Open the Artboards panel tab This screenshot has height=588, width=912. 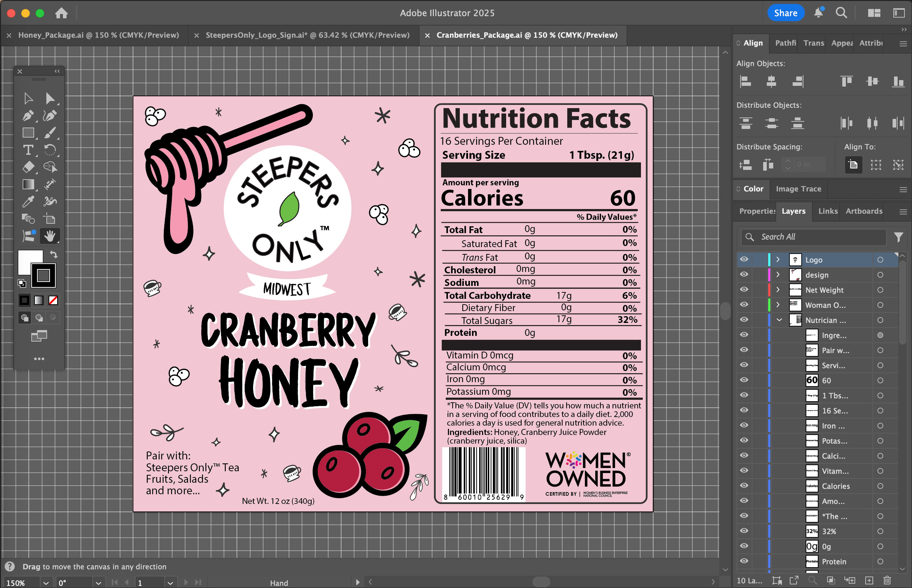coord(863,211)
